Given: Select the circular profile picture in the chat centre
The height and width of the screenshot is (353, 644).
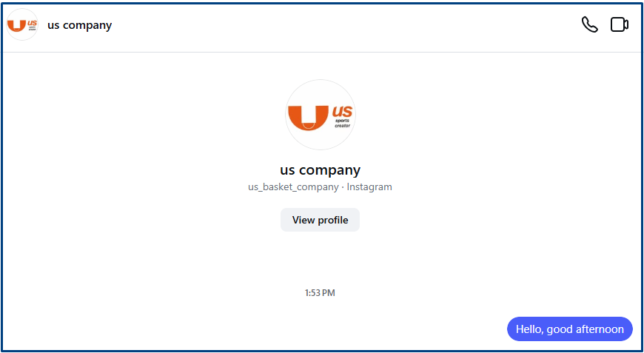Looking at the screenshot, I should tap(321, 115).
